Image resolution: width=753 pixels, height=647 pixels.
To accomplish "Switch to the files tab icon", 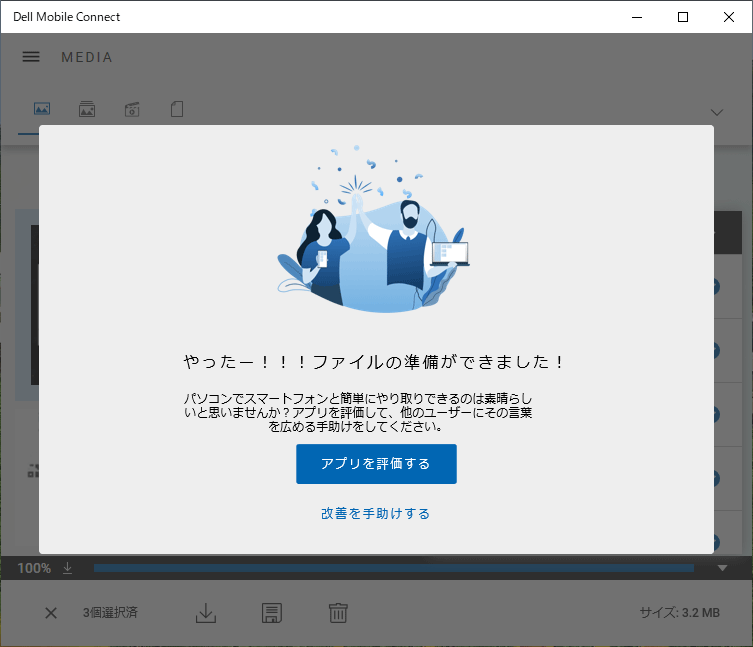I will [x=177, y=109].
